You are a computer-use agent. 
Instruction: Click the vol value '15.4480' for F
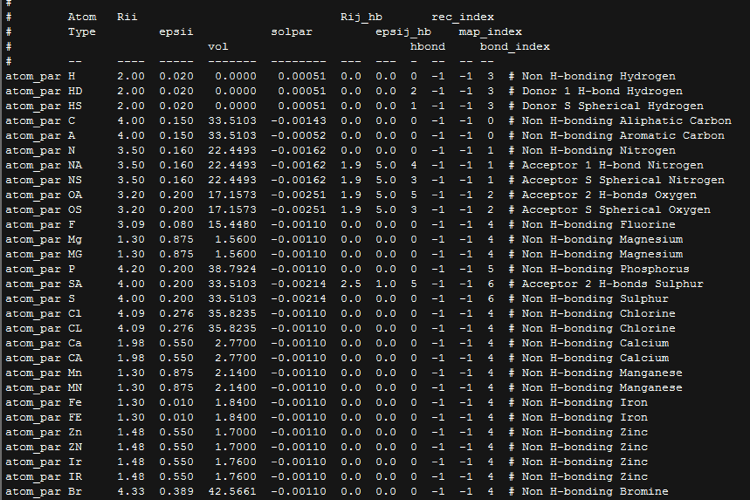coord(232,225)
